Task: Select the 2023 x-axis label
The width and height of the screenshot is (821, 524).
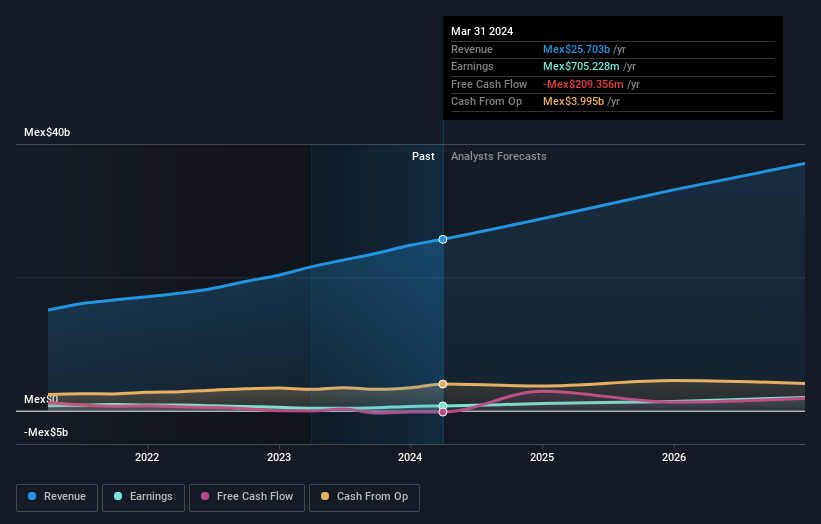Action: point(279,457)
